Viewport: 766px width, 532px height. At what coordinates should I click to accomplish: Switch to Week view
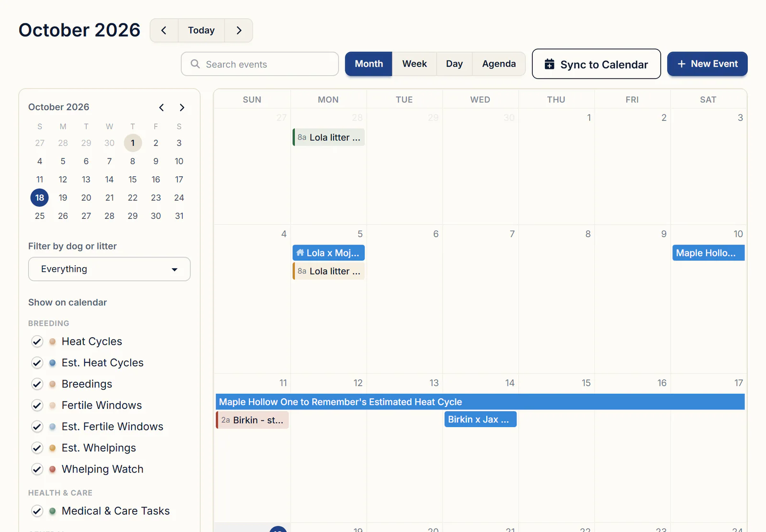point(415,64)
